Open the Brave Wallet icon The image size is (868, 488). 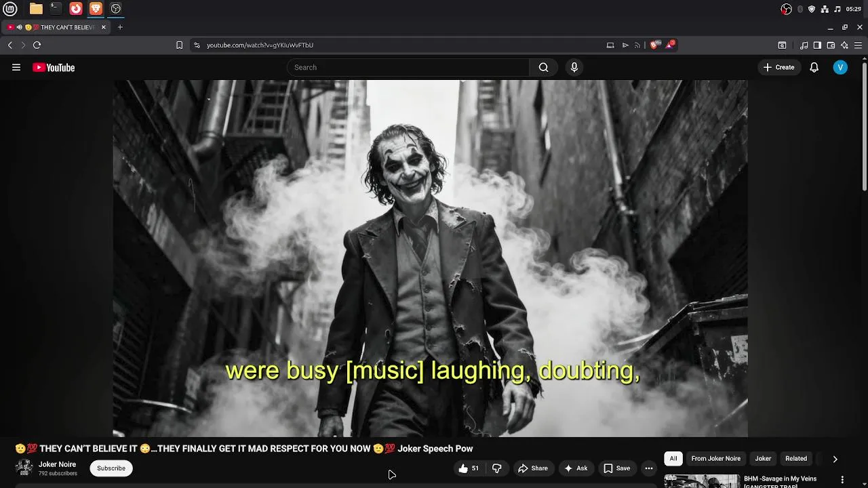[831, 45]
